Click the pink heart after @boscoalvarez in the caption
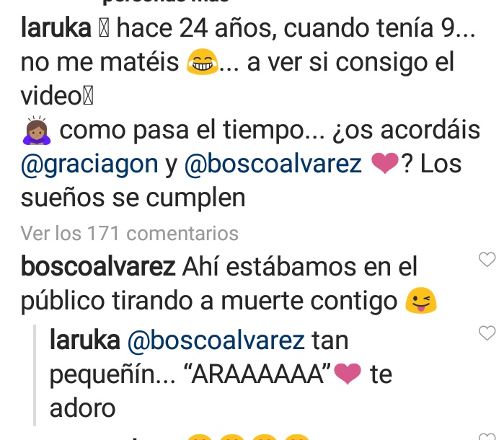Image resolution: width=504 pixels, height=440 pixels. click(x=385, y=164)
